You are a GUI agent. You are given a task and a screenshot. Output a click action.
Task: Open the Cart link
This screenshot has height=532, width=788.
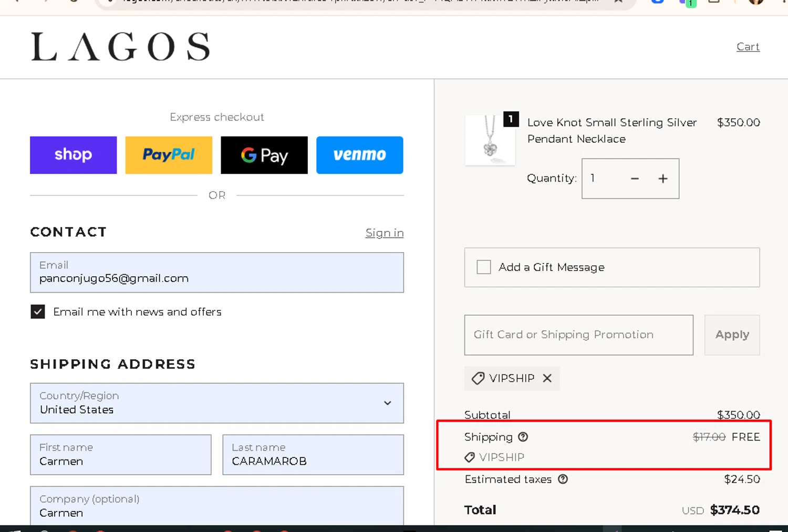point(748,47)
